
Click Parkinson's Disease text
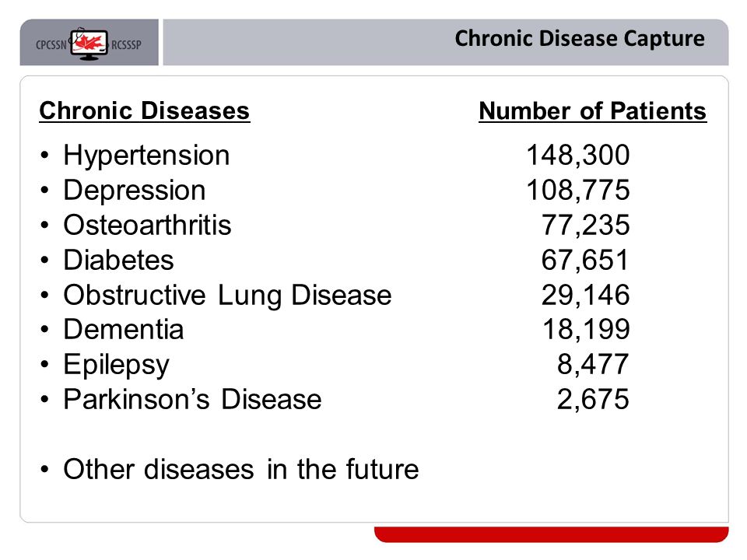[x=192, y=399]
